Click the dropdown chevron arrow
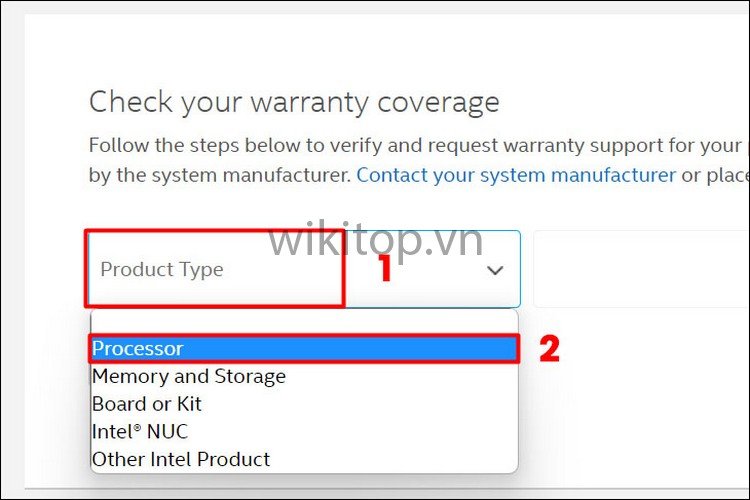This screenshot has height=500, width=750. (x=494, y=270)
